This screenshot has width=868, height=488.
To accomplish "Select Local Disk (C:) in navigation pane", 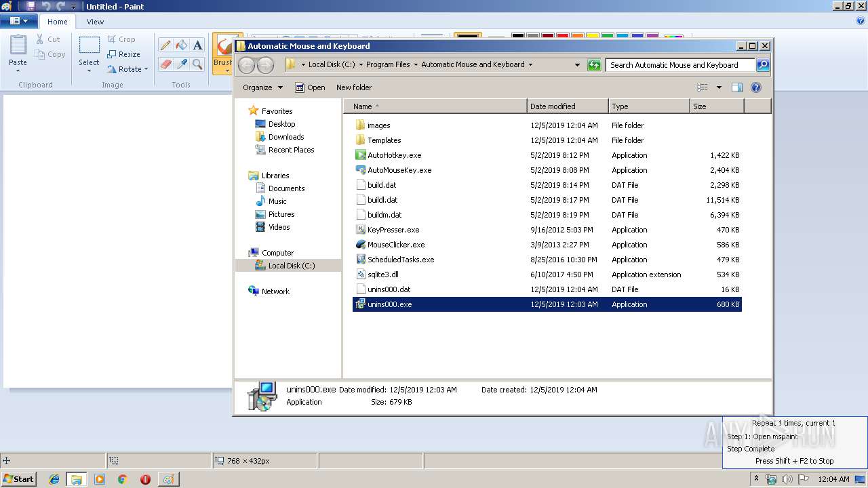I will tap(288, 266).
